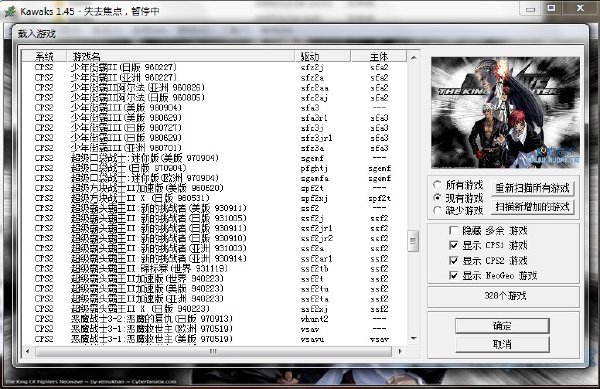Click the horizontal scroll-right arrow
Image resolution: width=600 pixels, height=389 pixels.
pyautogui.click(x=400, y=351)
